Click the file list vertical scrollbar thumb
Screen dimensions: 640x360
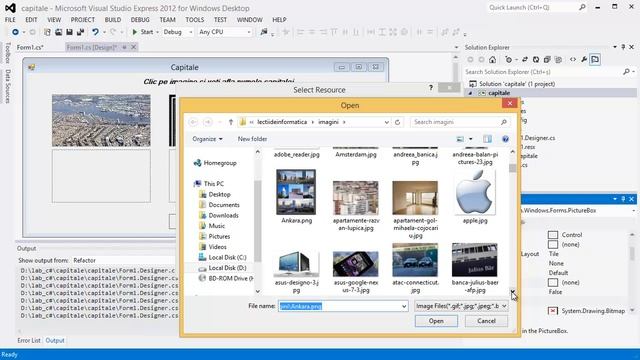(513, 168)
